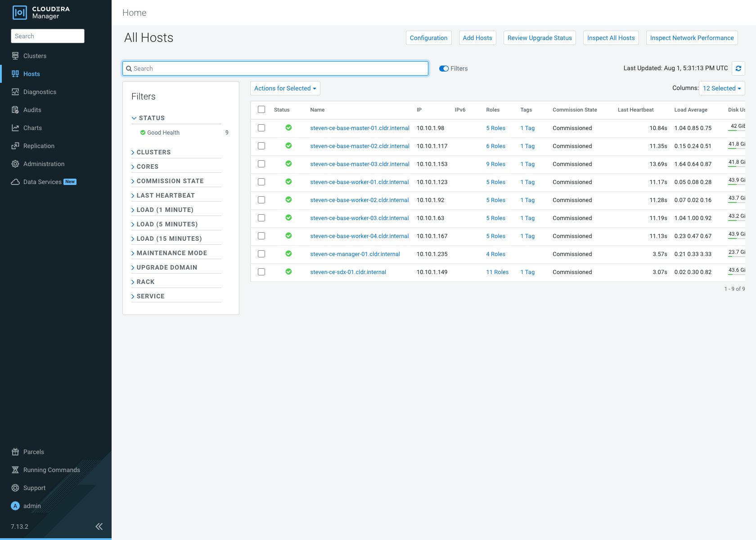Click the New badge next to Data Services
Image resolution: width=756 pixels, height=540 pixels.
(70, 182)
